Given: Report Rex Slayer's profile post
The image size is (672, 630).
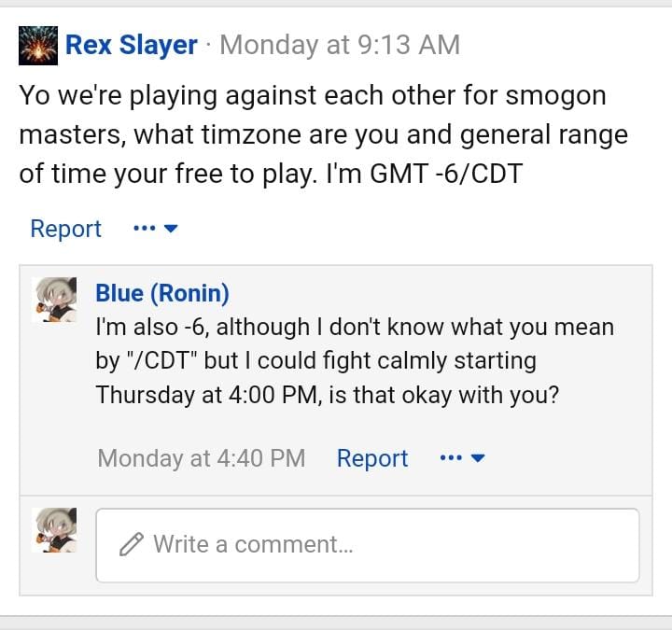Looking at the screenshot, I should pos(65,229).
